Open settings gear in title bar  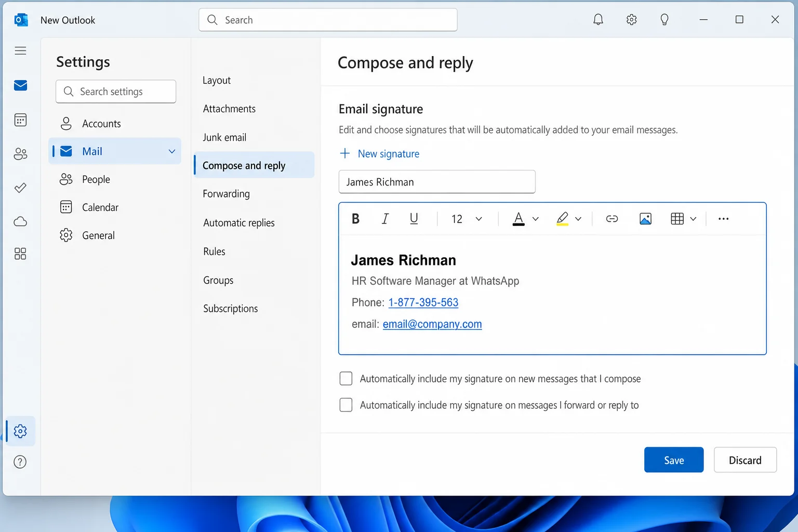point(631,20)
